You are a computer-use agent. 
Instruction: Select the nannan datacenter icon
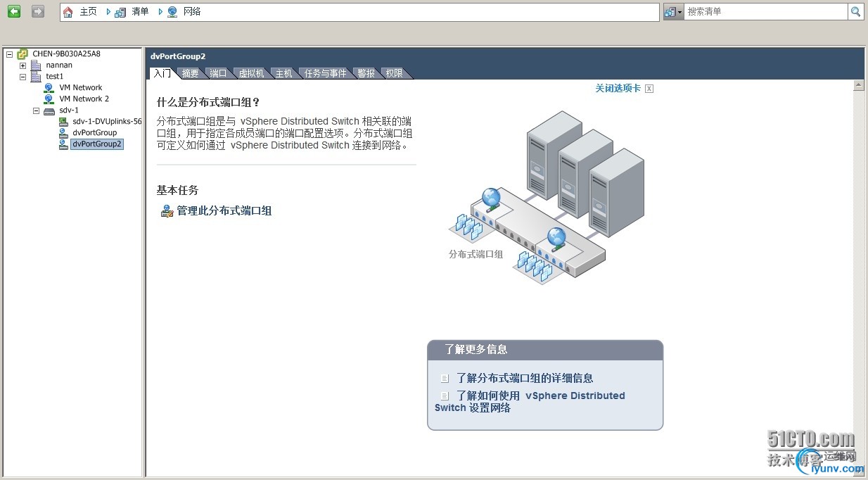click(36, 65)
